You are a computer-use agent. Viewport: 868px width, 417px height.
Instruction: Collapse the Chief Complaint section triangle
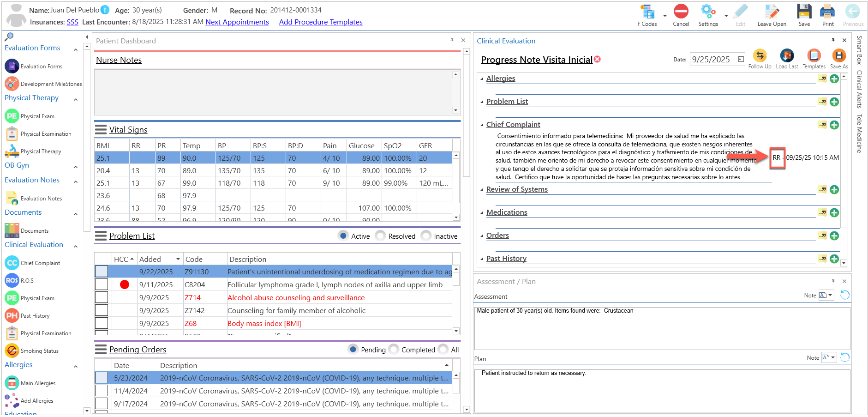(482, 125)
